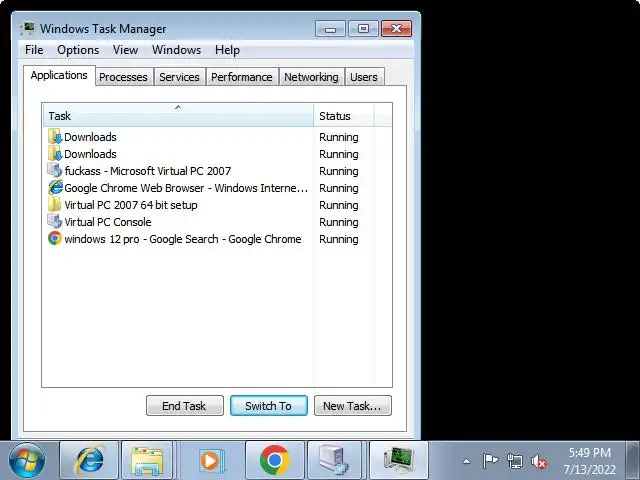Minimize the Task Manager window
Screen dimensions: 640x480
(x=331, y=29)
